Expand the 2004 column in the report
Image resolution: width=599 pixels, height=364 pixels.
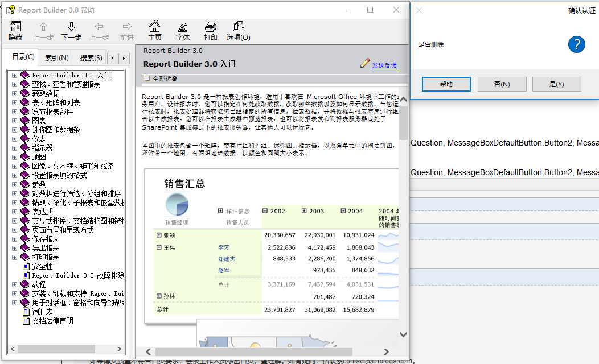coord(343,210)
